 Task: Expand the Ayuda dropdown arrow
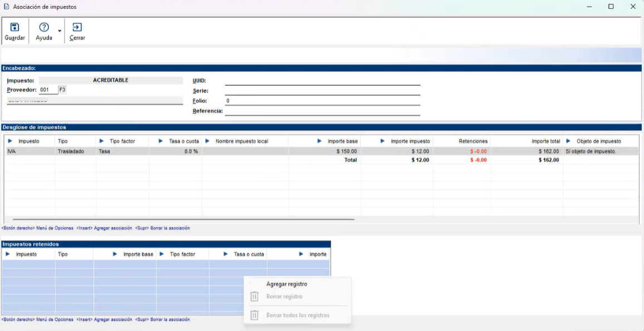pos(60,31)
